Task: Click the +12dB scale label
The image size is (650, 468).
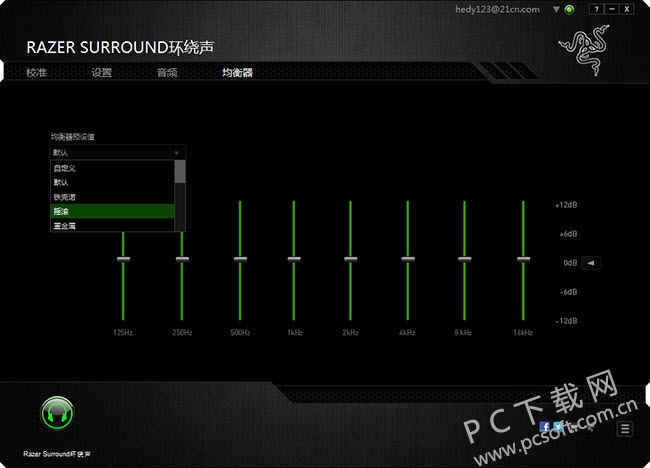Action: pyautogui.click(x=566, y=205)
